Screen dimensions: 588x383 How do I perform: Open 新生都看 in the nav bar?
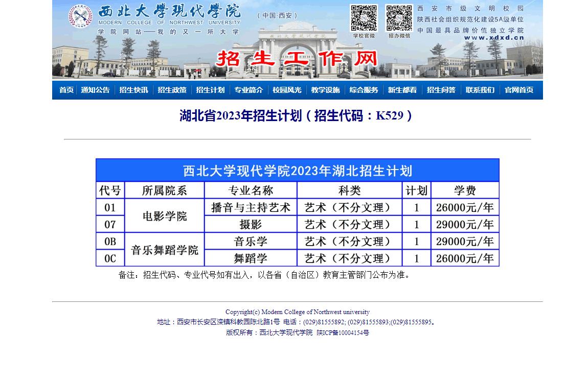click(402, 90)
